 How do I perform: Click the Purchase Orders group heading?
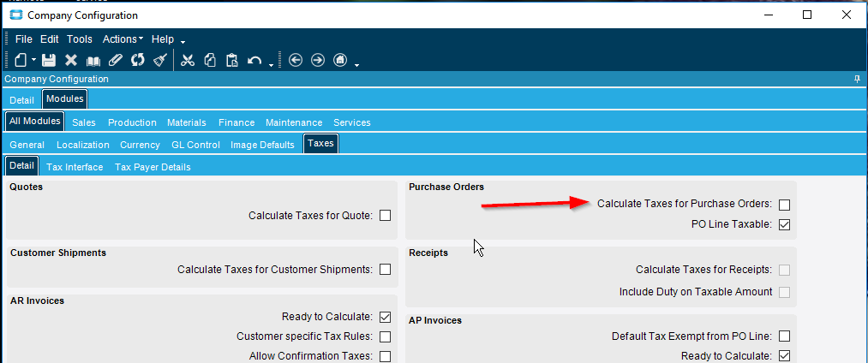446,187
